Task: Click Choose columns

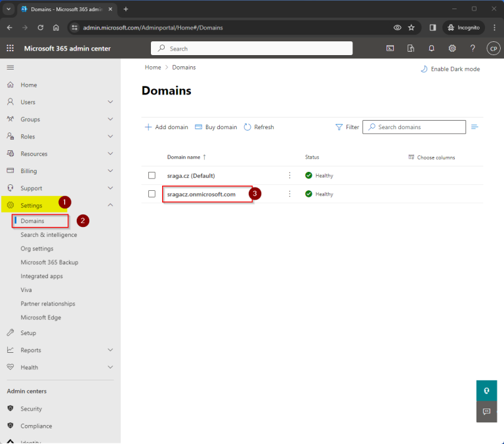Action: 432,157
